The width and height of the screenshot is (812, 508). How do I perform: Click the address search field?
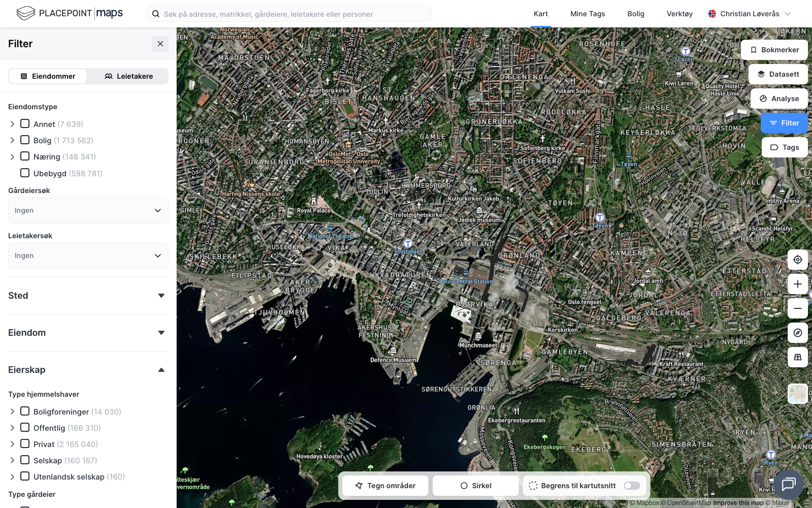(x=289, y=14)
